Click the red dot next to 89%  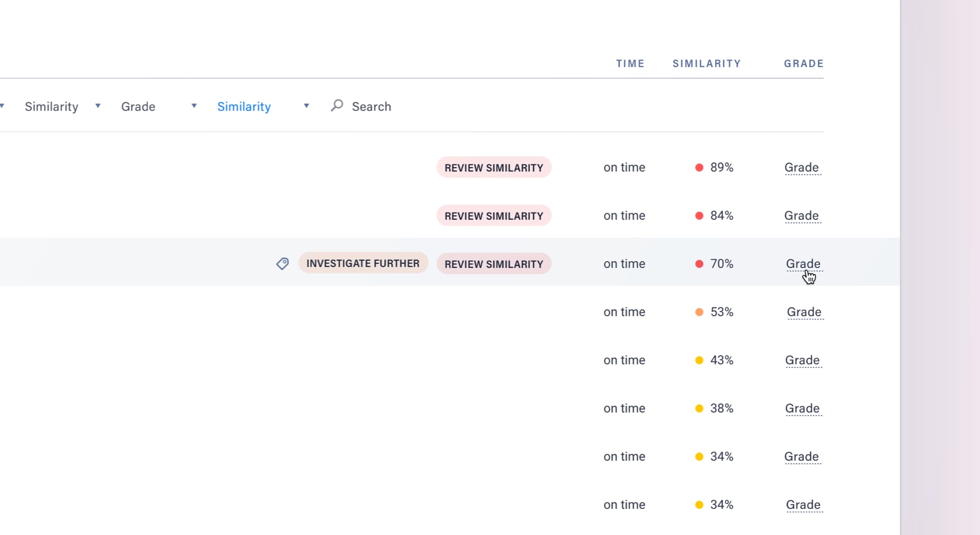tap(699, 168)
